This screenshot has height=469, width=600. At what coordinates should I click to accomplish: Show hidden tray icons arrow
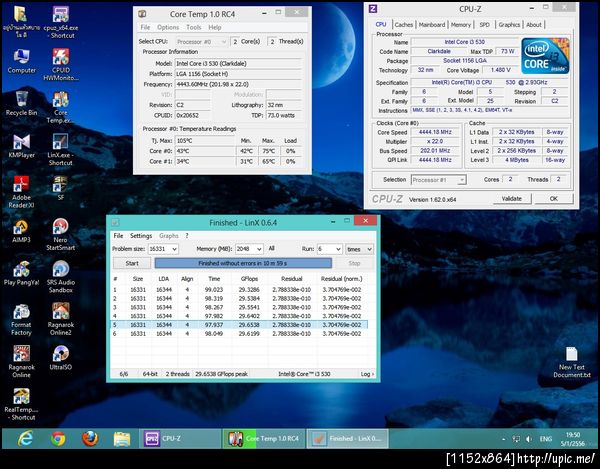tap(504, 439)
